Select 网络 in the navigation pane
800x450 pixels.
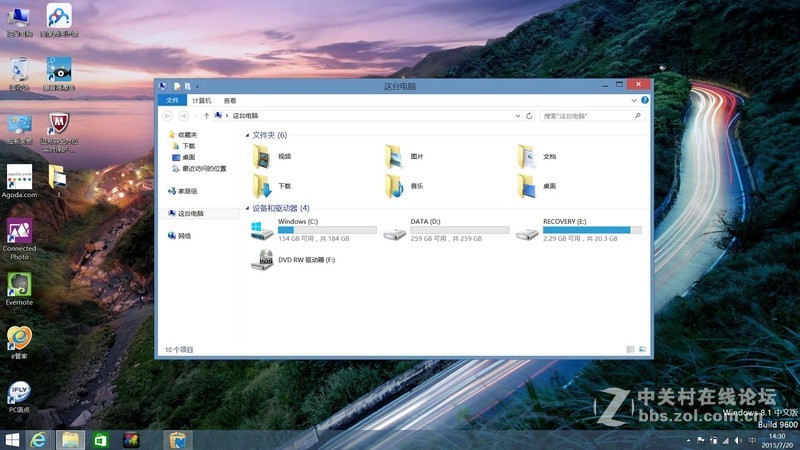coord(184,236)
